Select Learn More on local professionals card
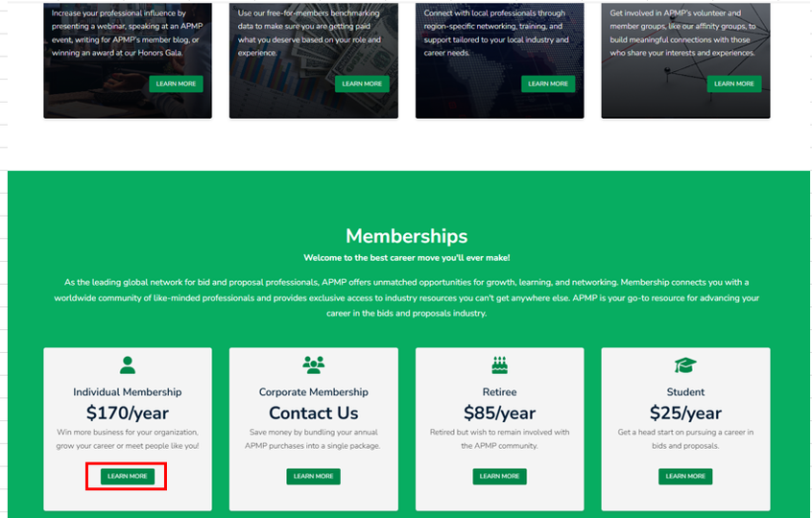 548,83
